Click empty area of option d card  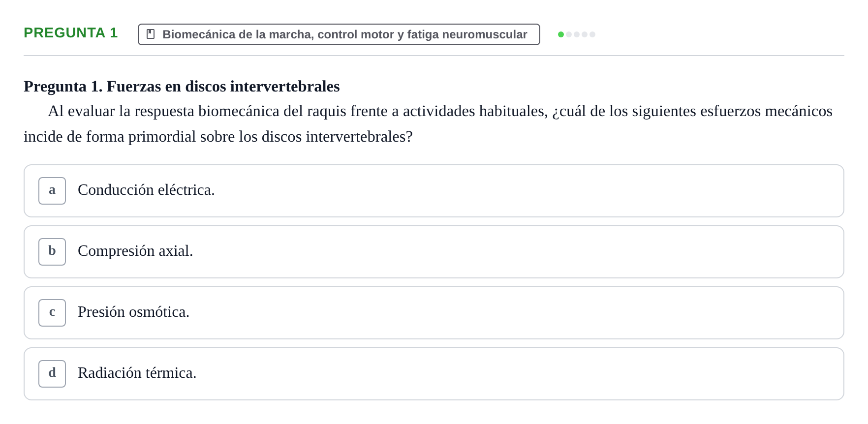[x=517, y=374]
